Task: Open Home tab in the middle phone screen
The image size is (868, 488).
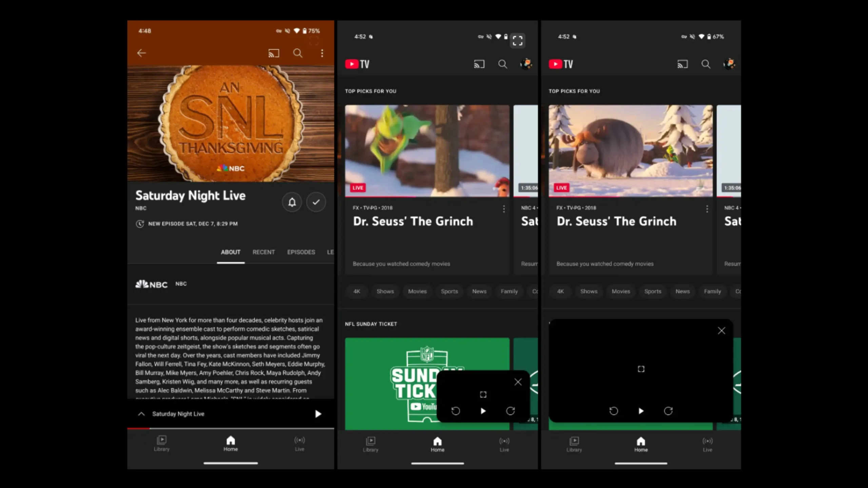Action: [x=437, y=444]
